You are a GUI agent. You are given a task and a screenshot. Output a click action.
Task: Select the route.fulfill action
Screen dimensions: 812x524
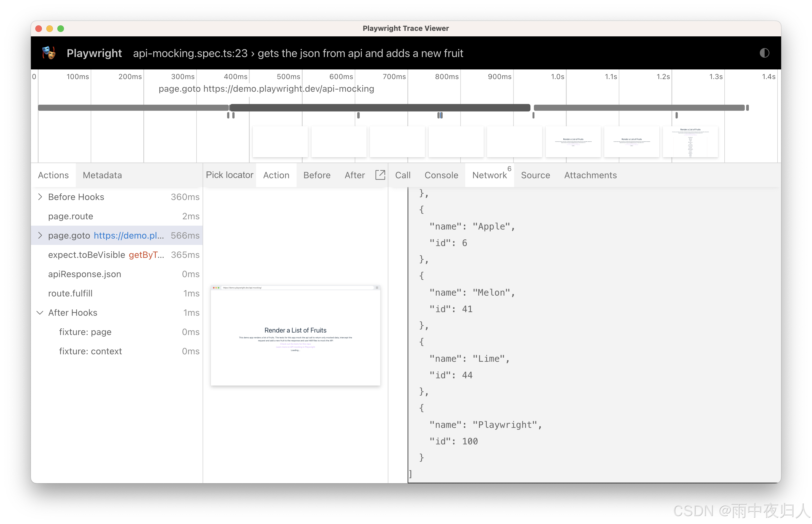[70, 293]
